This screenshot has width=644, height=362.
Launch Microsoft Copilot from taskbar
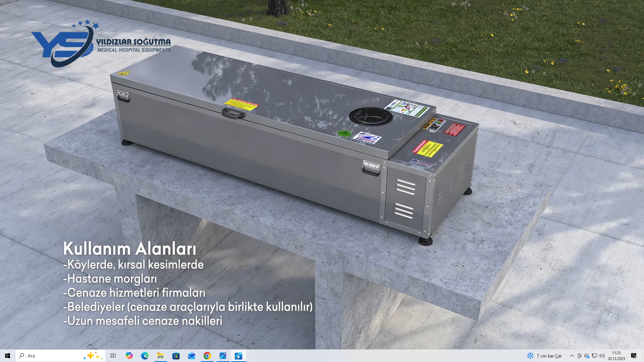point(129,356)
